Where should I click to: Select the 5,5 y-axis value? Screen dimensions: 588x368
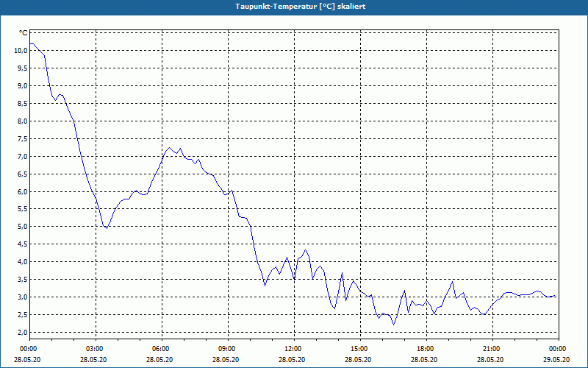(22, 209)
